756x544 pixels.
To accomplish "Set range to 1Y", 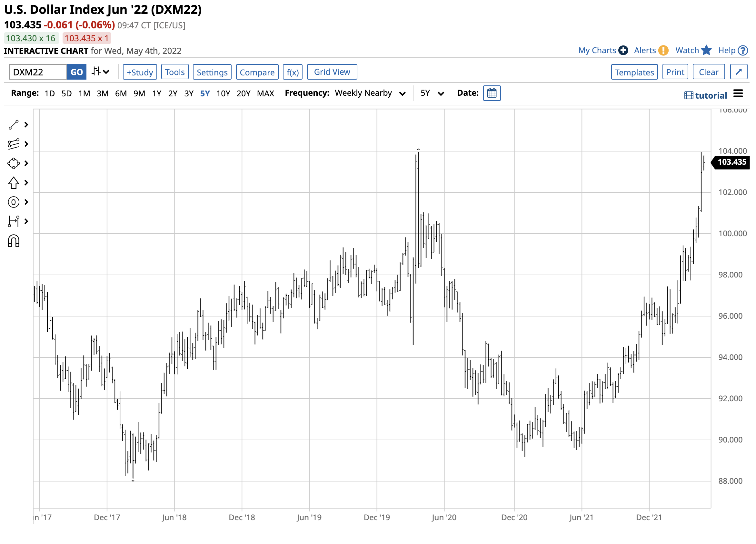I will tap(157, 93).
